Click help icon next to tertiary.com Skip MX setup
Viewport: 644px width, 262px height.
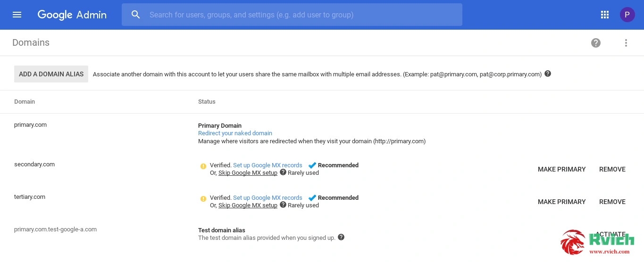283,205
